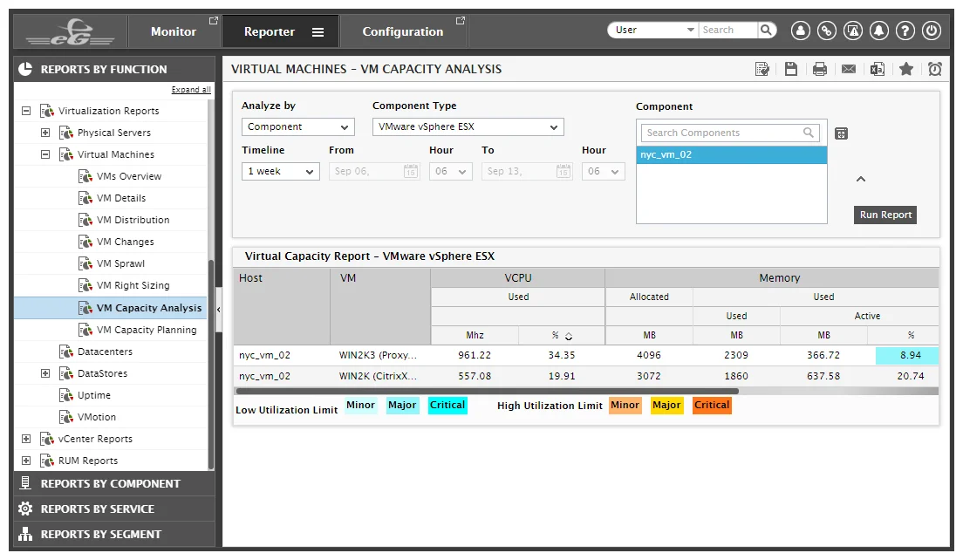
Task: Collapse the Virtualization Reports node
Action: pos(26,111)
